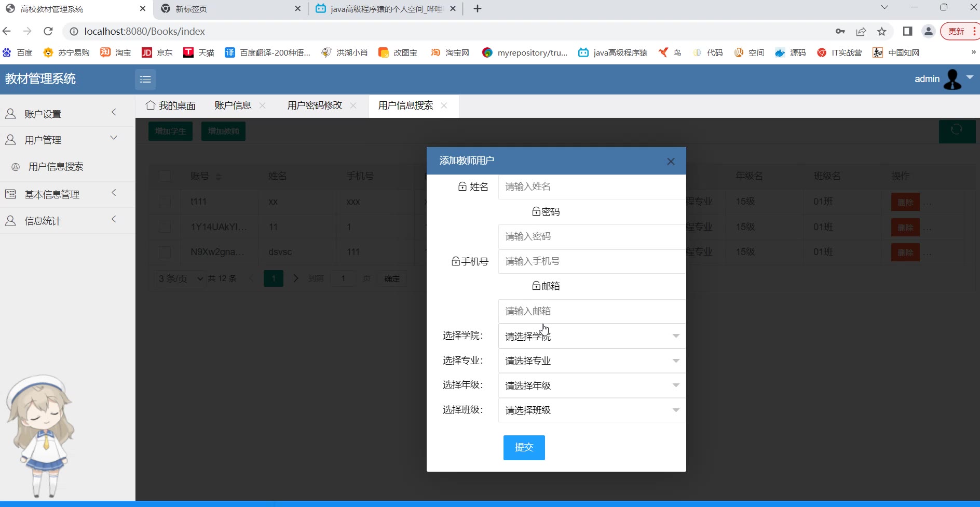Open the 选择班级 dropdown

[x=592, y=410]
